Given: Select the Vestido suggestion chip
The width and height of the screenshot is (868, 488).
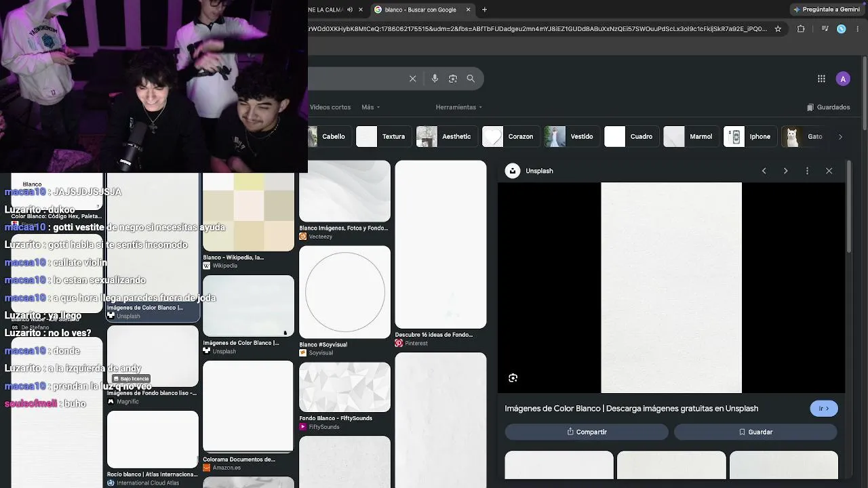Looking at the screenshot, I should pyautogui.click(x=572, y=136).
